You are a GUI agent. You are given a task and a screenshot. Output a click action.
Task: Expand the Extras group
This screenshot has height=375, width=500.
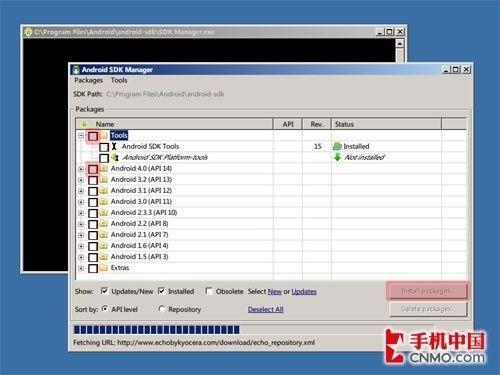(81, 268)
